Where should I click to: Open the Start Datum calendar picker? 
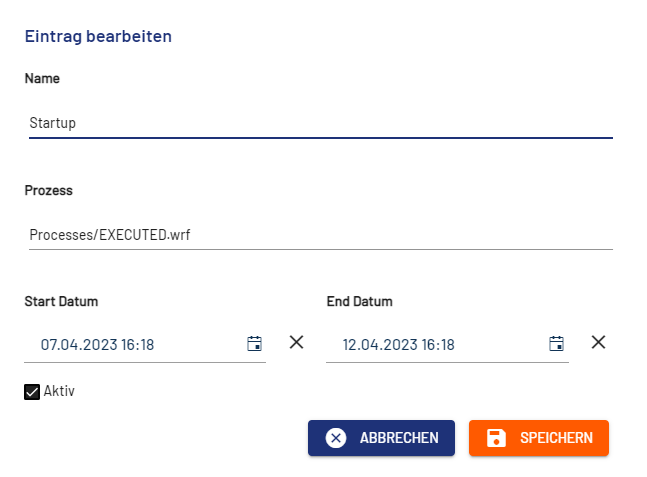pos(255,344)
